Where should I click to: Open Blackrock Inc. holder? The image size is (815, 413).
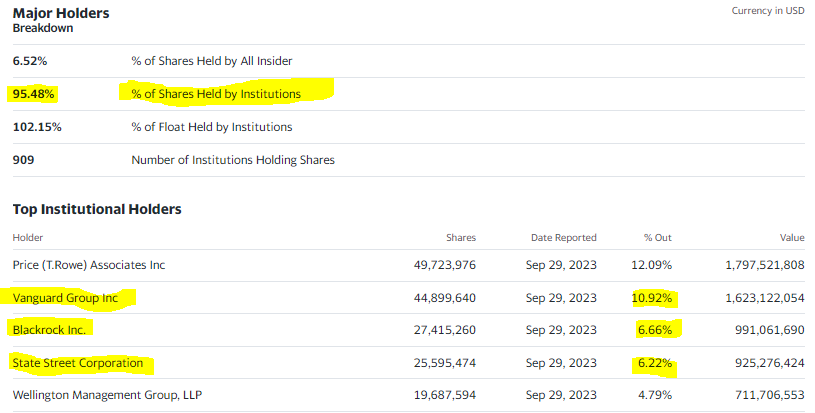[49, 330]
